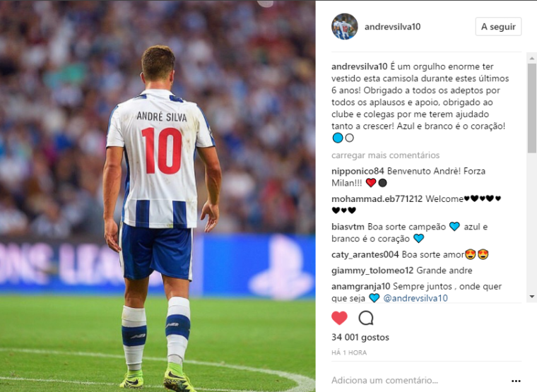Image resolution: width=537 pixels, height=392 pixels.
Task: Click the red heart like icon
Action: coord(339,319)
